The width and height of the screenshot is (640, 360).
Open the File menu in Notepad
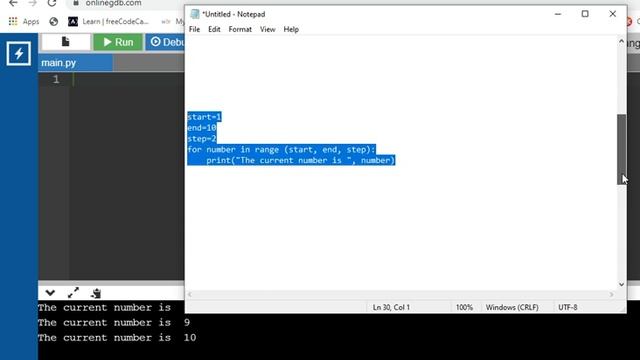click(194, 29)
